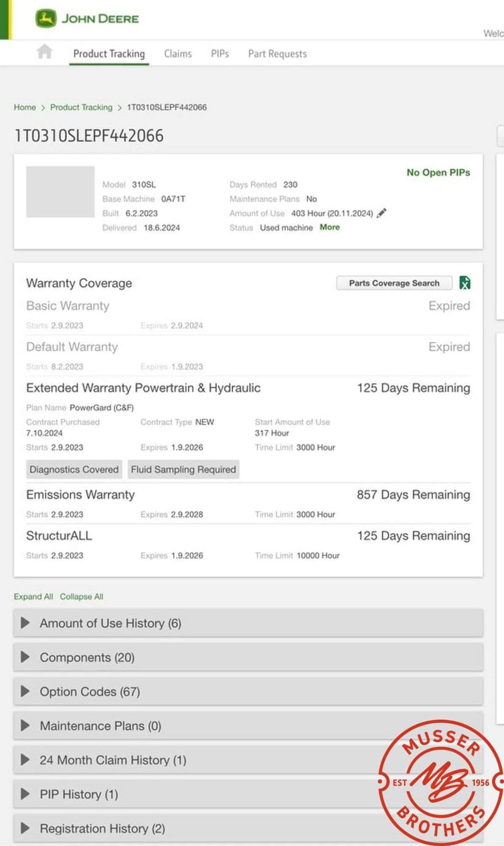Switch to the Claims tab
Viewport: 504px width, 846px height.
(178, 54)
